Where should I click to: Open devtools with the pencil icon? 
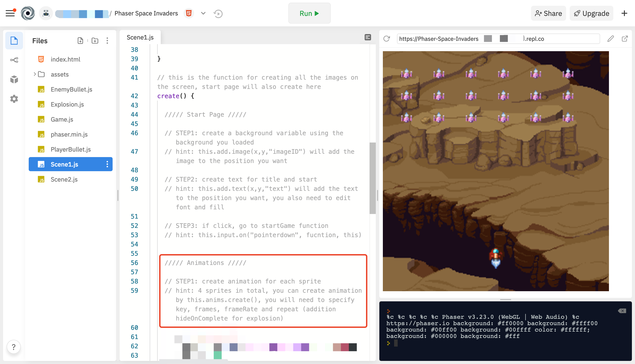point(611,39)
